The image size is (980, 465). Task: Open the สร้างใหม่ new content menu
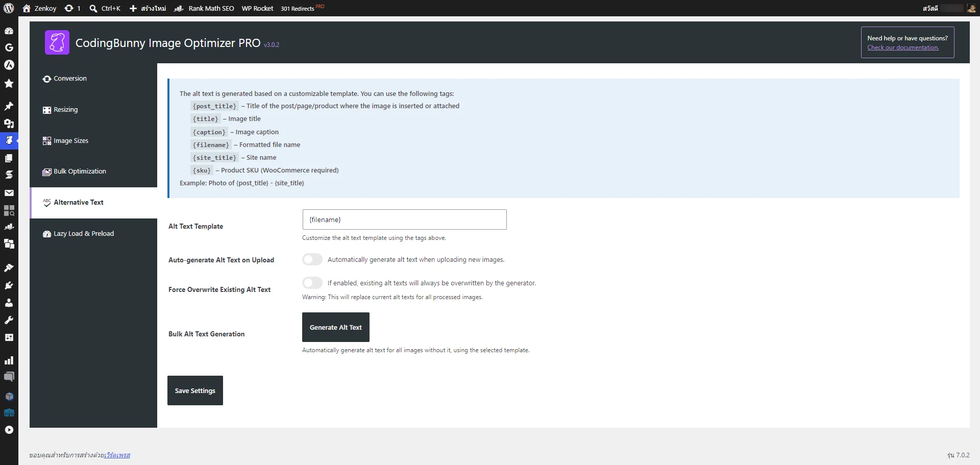tap(148, 8)
